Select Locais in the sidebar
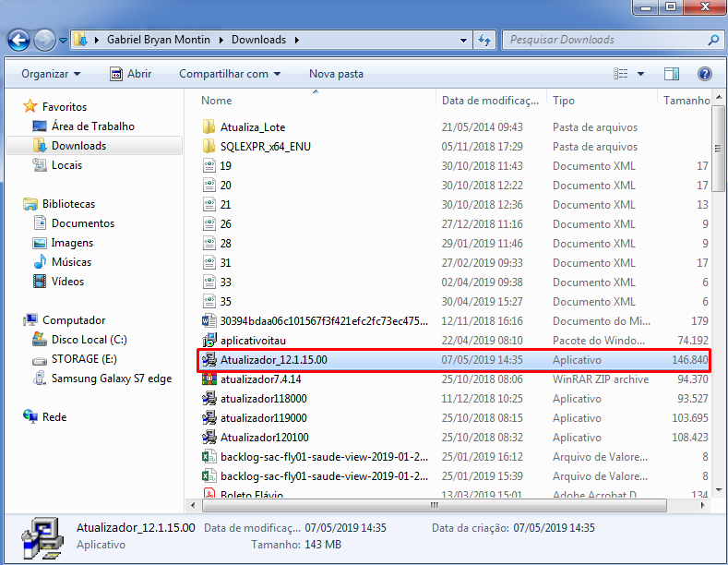 [57, 165]
